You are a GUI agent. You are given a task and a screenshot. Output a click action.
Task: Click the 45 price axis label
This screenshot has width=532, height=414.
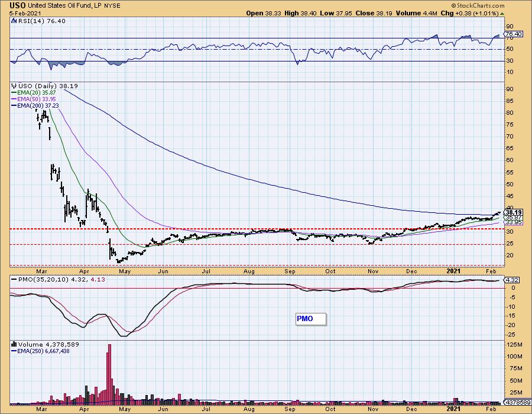click(510, 196)
